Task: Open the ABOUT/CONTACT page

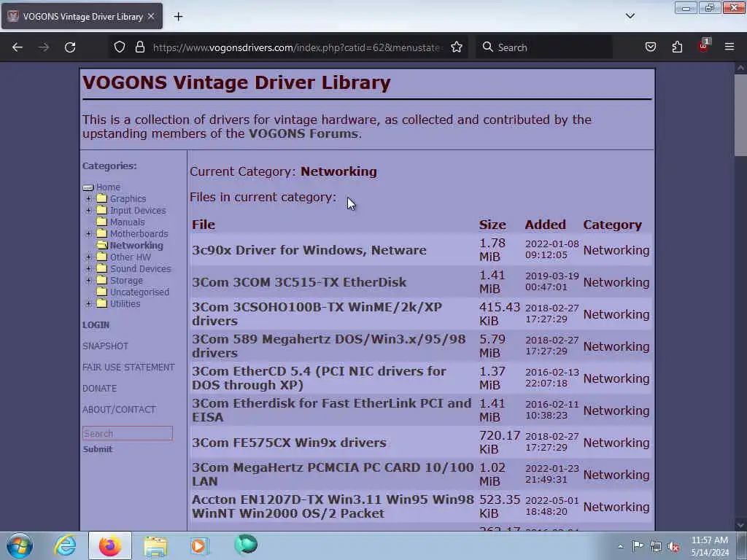Action: tap(119, 410)
